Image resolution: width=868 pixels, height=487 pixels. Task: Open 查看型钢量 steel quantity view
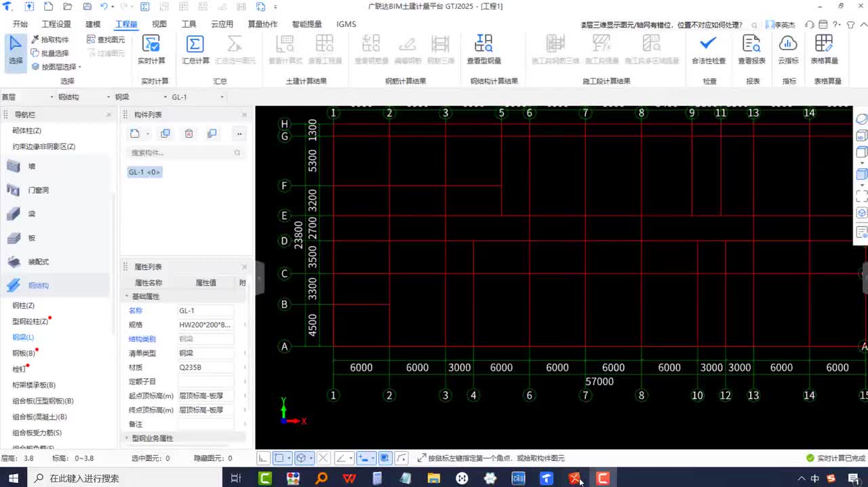484,50
